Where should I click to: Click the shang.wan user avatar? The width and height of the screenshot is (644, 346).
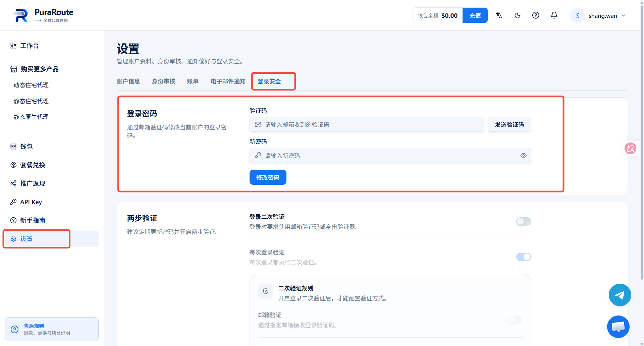[578, 15]
